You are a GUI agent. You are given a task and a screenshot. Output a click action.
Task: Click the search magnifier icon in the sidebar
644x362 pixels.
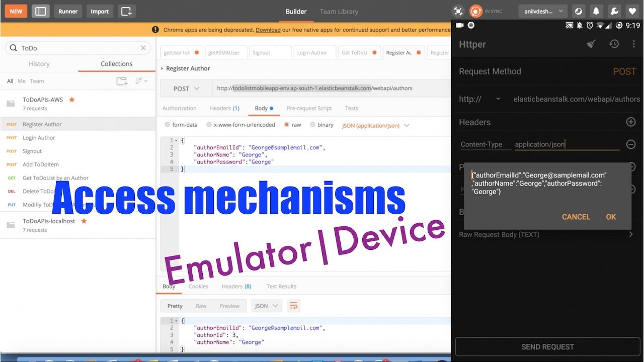[13, 48]
